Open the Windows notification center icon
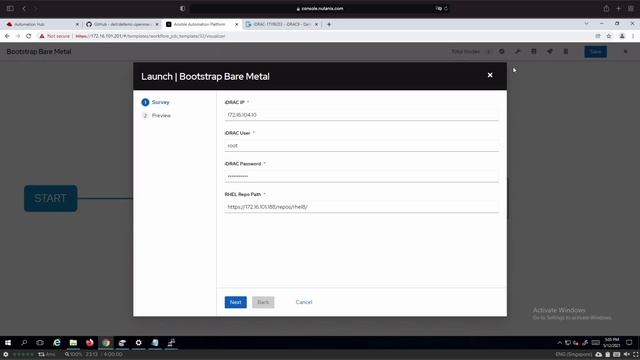This screenshot has height=360, width=640. point(629,342)
